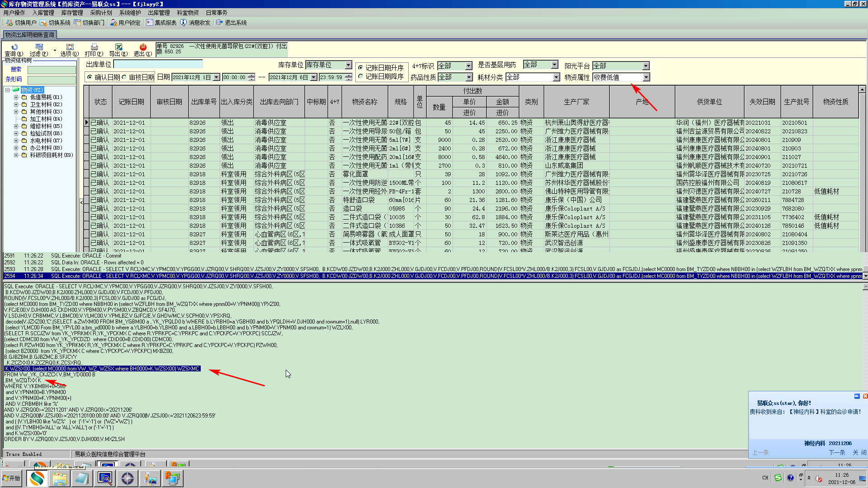Image resolution: width=868 pixels, height=488 pixels.
Task: Select 记账日期降序 sort radio button
Action: (x=360, y=77)
